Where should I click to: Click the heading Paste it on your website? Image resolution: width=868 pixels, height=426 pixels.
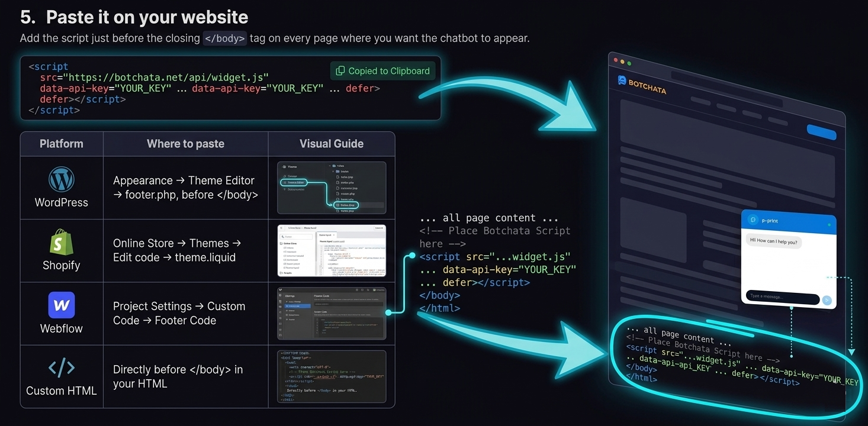tap(147, 17)
